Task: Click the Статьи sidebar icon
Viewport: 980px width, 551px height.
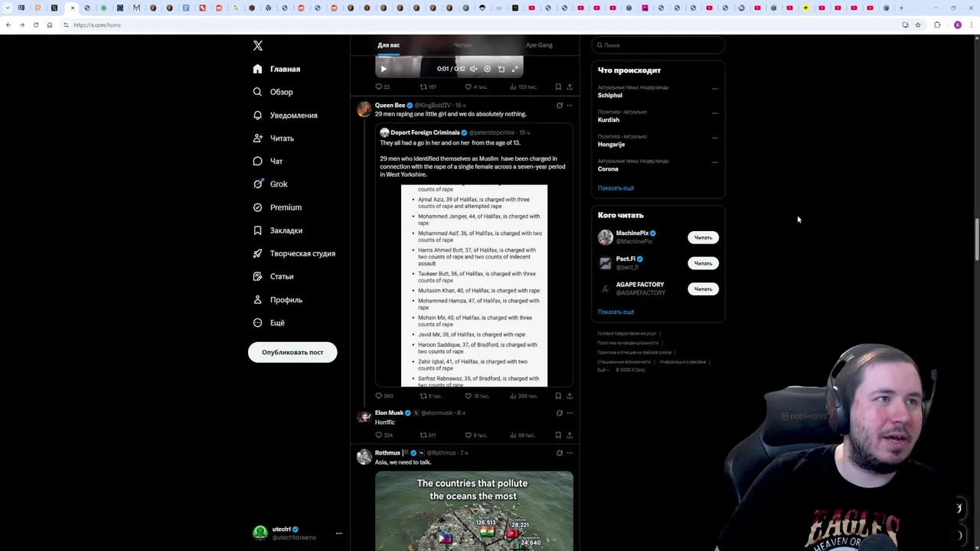Action: click(257, 275)
